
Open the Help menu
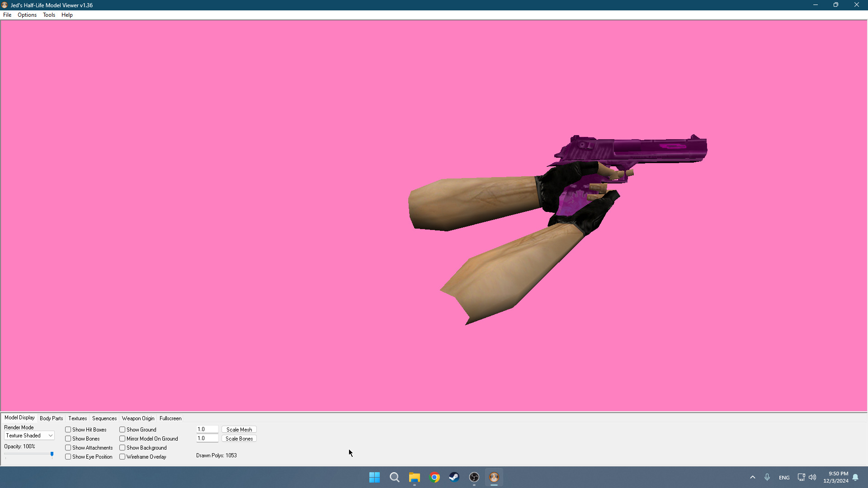coord(67,15)
